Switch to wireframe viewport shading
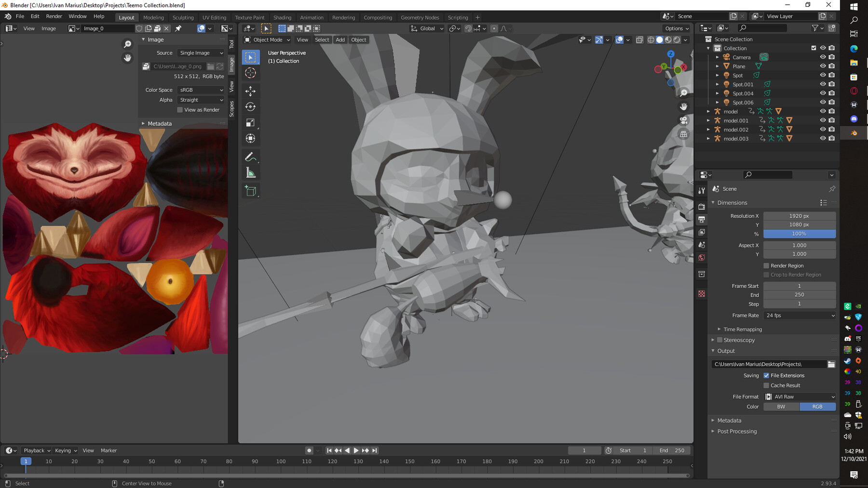868x488 pixels. (x=651, y=40)
